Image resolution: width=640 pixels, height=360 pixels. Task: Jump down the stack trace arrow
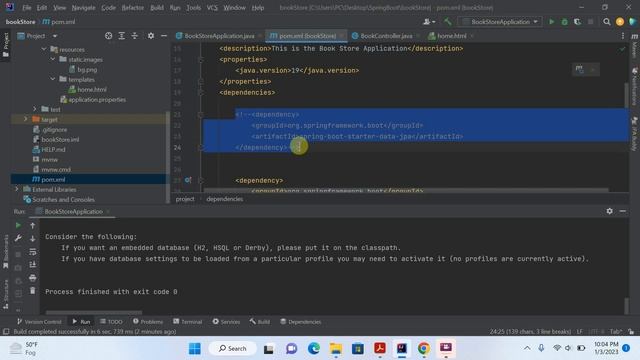pos(33,238)
